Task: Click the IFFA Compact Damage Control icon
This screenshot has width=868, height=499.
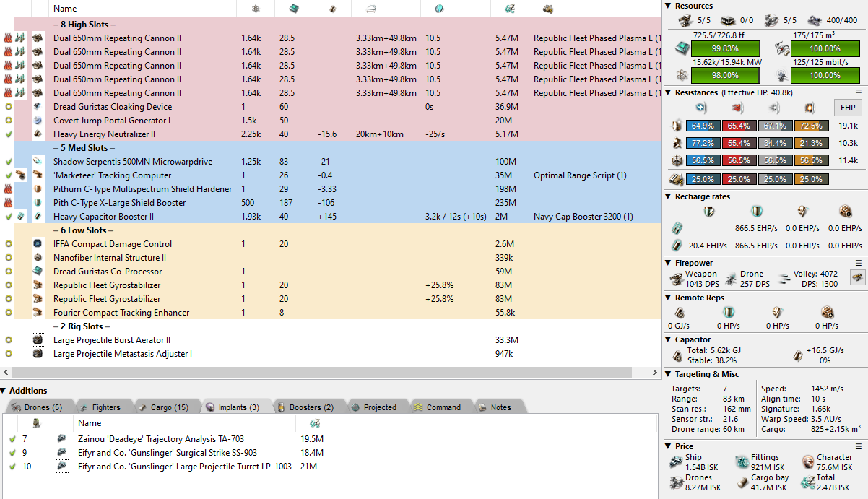Action: pos(38,244)
